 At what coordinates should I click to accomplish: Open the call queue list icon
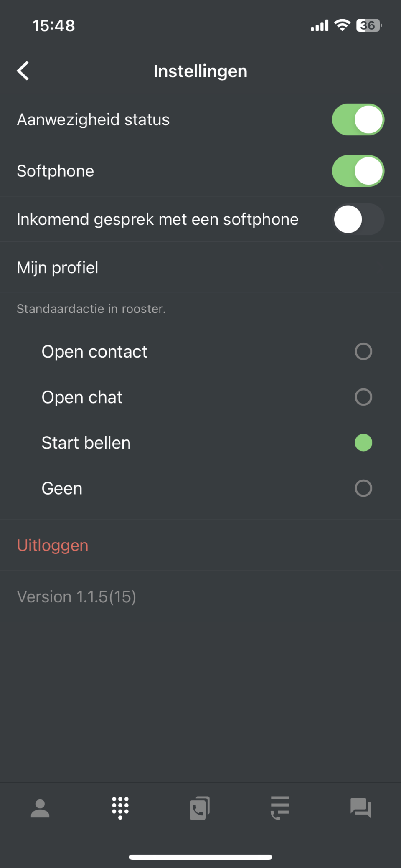coord(279,808)
